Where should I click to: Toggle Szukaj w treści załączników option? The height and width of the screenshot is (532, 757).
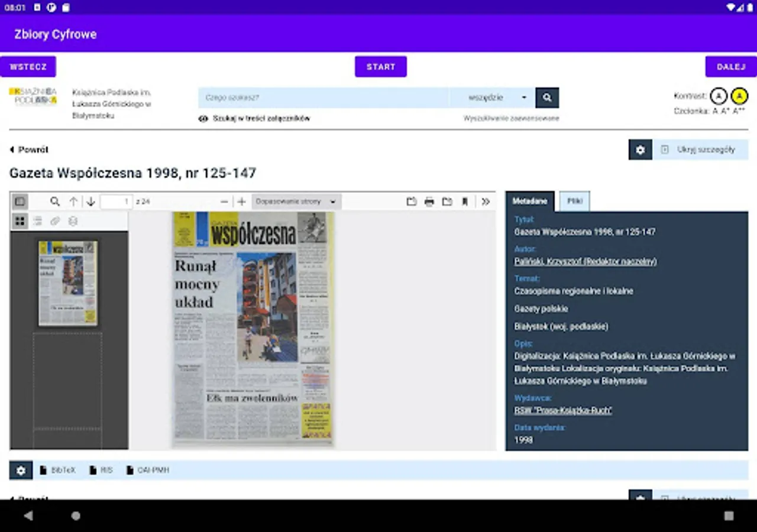[x=254, y=118]
